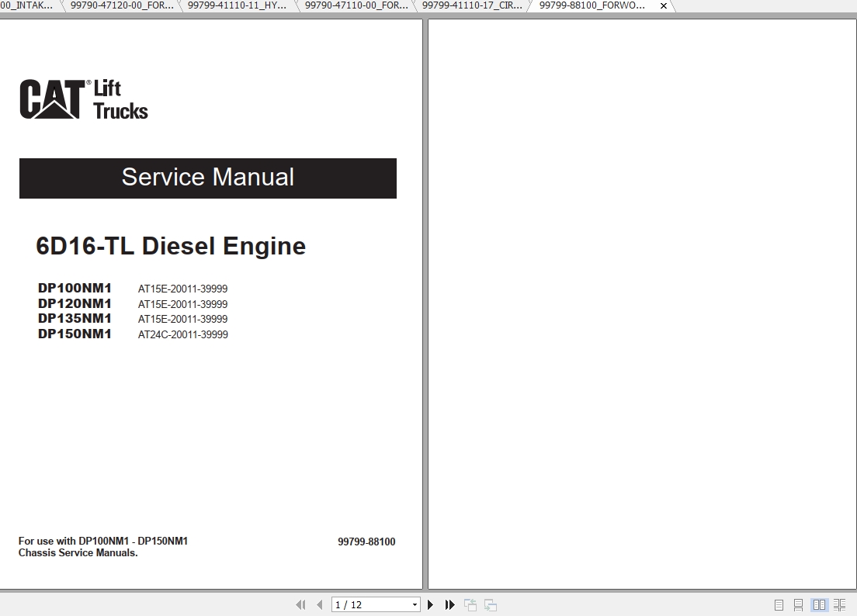Switch to the 99790-47120-00_FOR tab
The width and height of the screenshot is (857, 616).
click(122, 5)
